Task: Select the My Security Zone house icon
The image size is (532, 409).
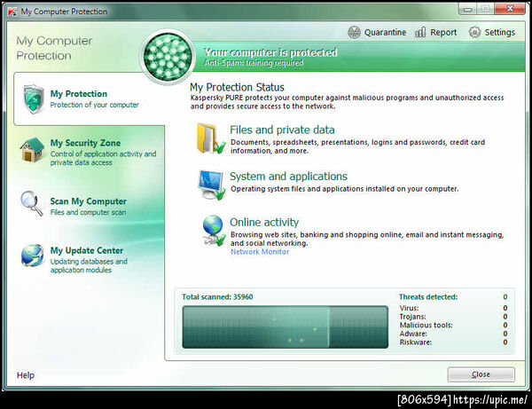Action: [x=32, y=150]
